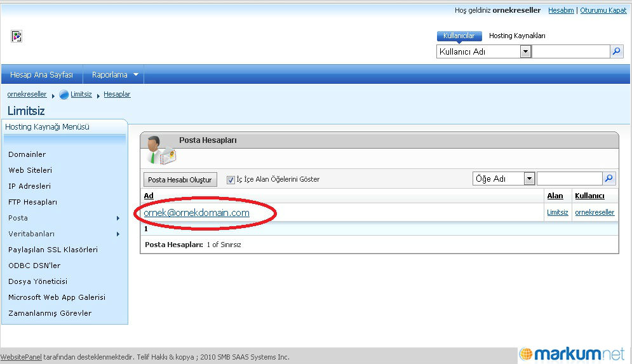Click Posta Hesabı Oluştur button
632x364 pixels.
[x=180, y=180]
